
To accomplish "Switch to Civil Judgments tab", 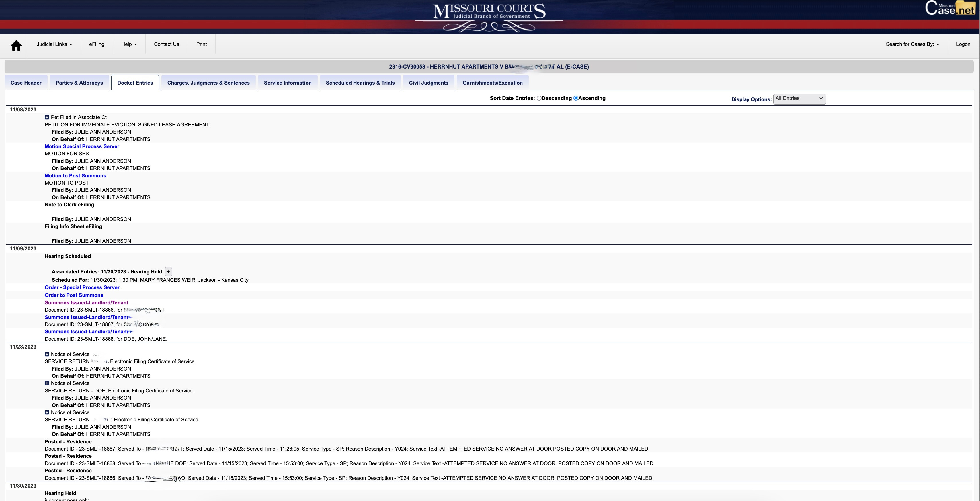I will pos(428,83).
